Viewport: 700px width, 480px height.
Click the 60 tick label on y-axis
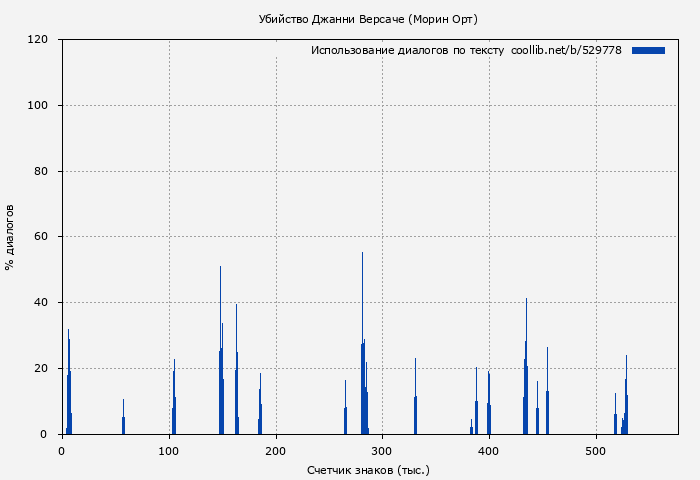[42, 237]
